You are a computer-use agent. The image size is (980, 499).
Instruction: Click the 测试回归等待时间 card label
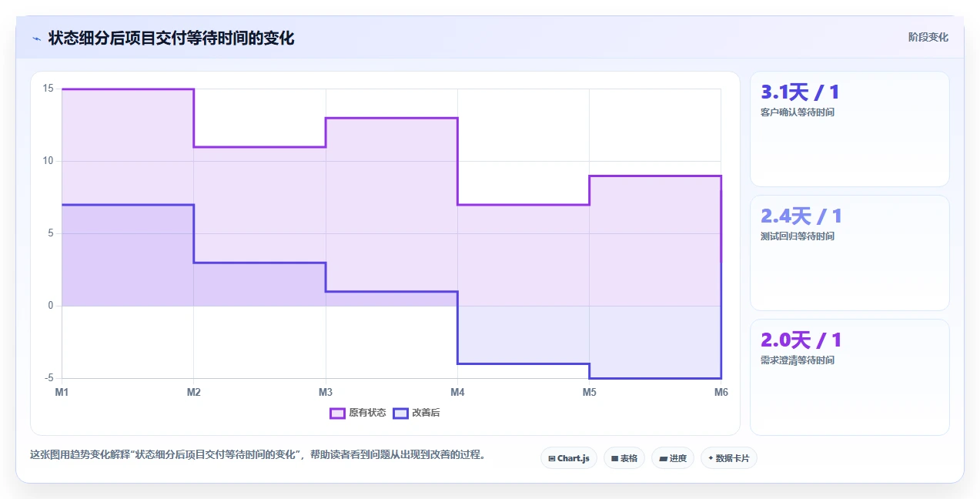797,236
